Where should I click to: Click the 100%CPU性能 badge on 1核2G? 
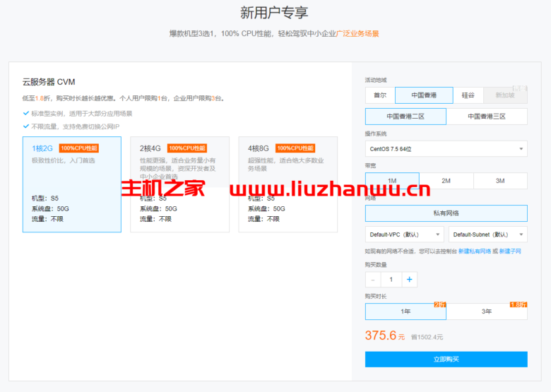pos(79,148)
